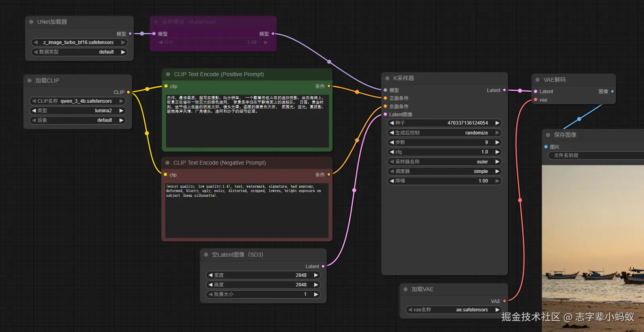The width and height of the screenshot is (644, 332).
Task: Collapse the UNet加载器 node using its title dot
Action: point(31,22)
